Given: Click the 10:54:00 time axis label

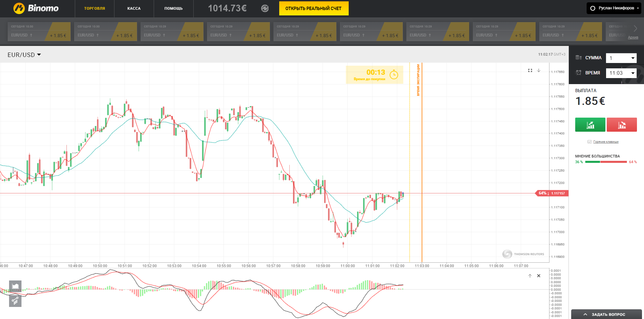Looking at the screenshot, I should 199,266.
